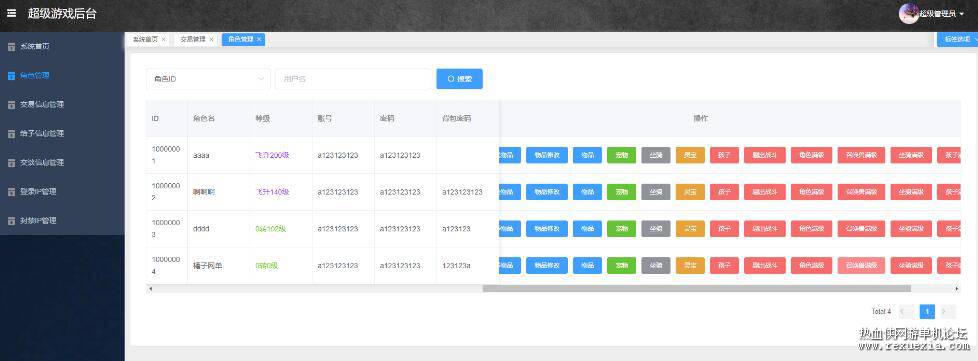
Task: Click orange button in dddd row
Action: click(690, 229)
